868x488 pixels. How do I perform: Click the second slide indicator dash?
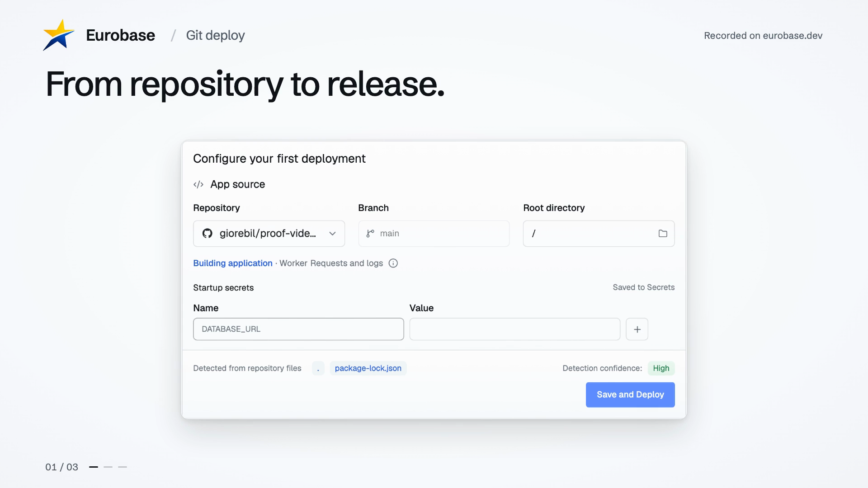[108, 467]
